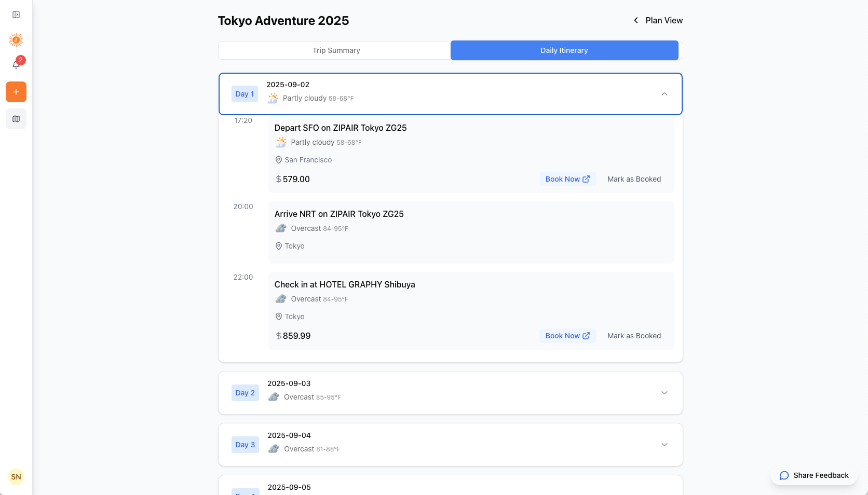The image size is (868, 495).
Task: Click Depart SFO on ZIPAIR Tokyo ZG25
Action: (341, 128)
